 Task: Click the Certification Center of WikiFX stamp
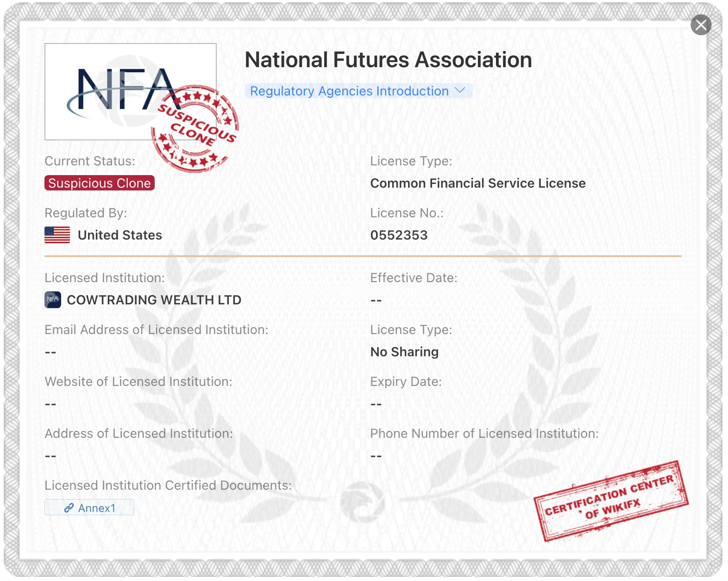611,501
